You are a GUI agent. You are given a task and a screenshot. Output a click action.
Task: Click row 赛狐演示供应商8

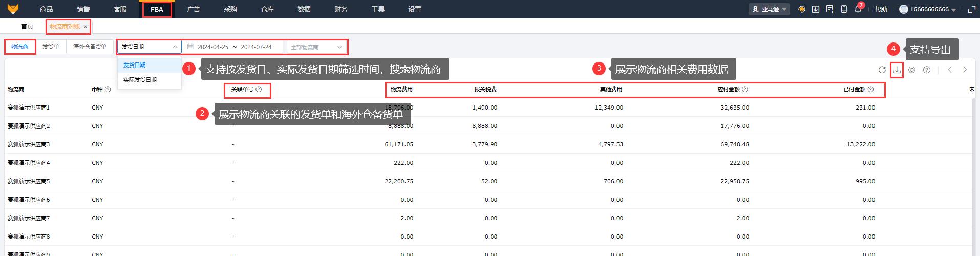(488, 237)
